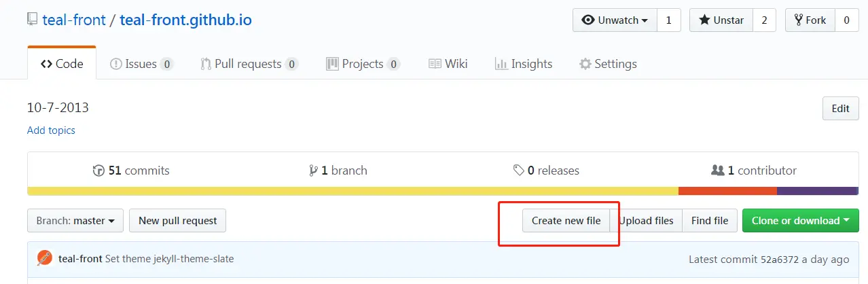Switch to the Issues tab
The width and height of the screenshot is (868, 284).
(141, 64)
